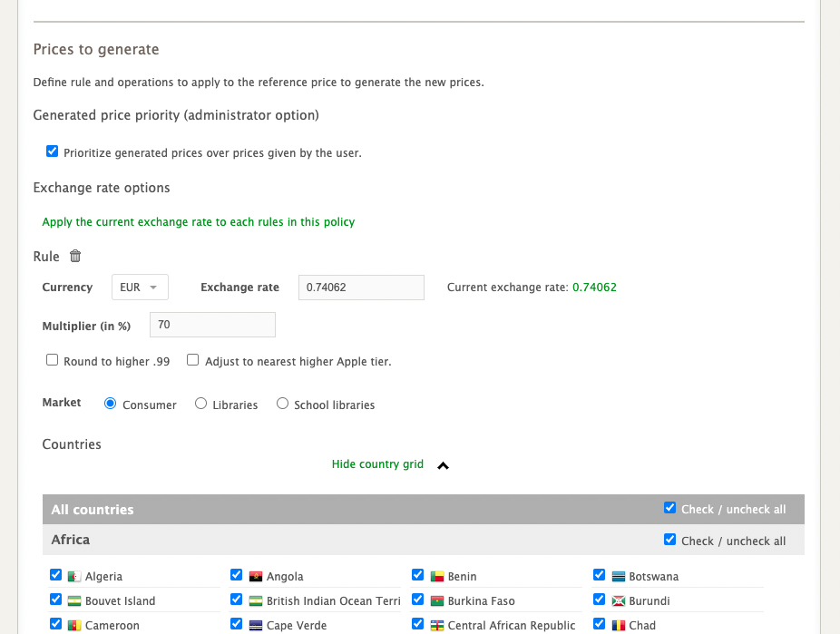Collapse country grid with chevron arrow
The image size is (840, 634).
tap(443, 465)
